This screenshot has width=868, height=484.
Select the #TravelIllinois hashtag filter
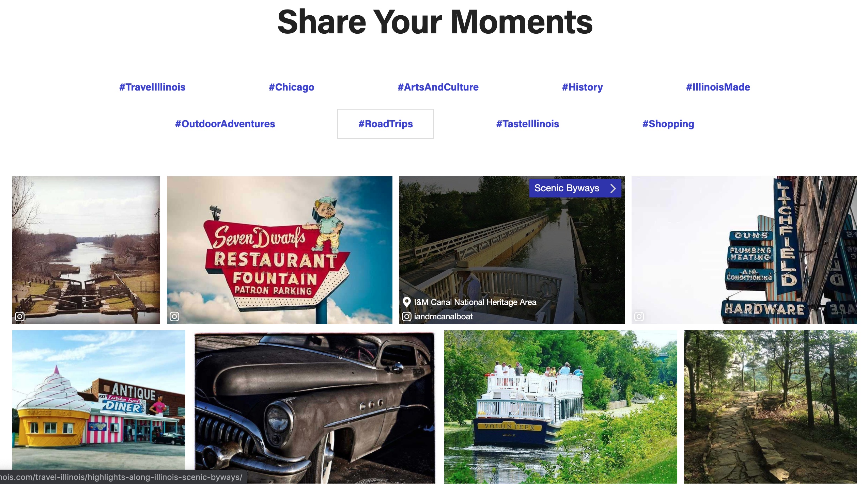152,87
